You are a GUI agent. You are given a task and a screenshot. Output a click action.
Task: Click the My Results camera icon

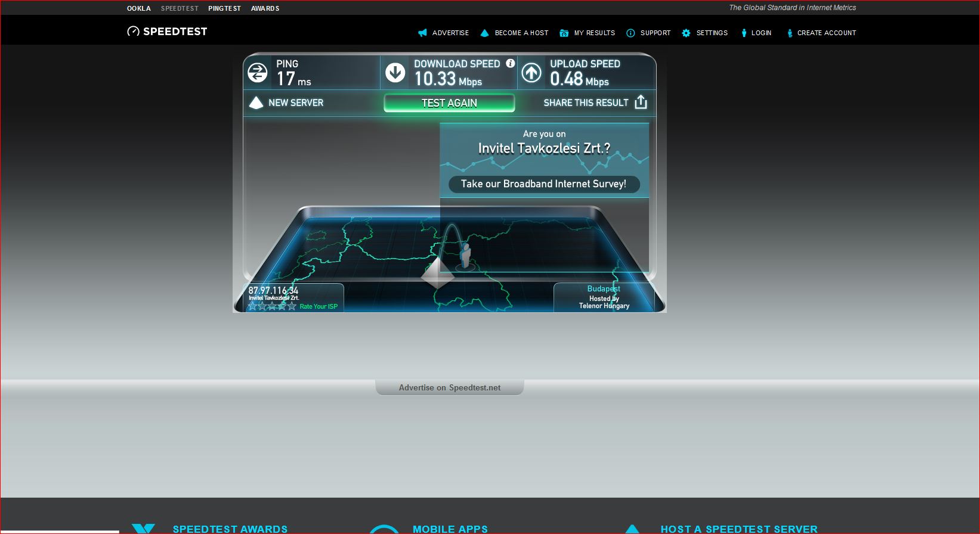564,33
